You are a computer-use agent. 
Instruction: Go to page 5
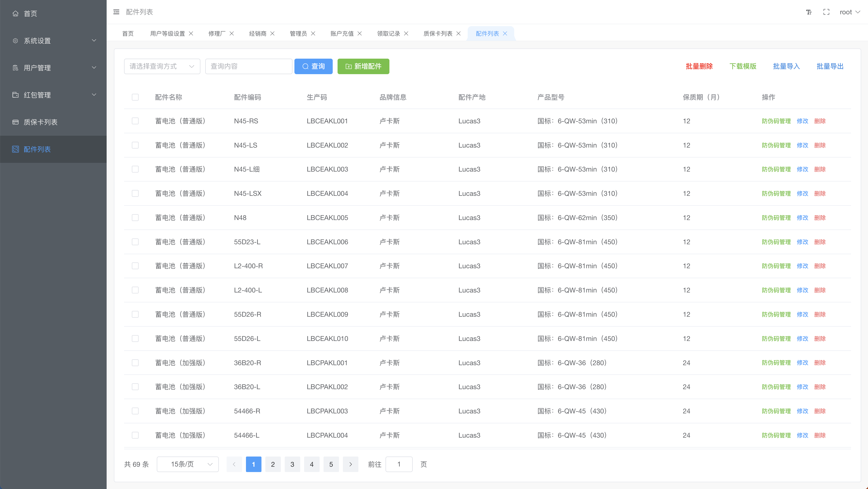pos(331,464)
